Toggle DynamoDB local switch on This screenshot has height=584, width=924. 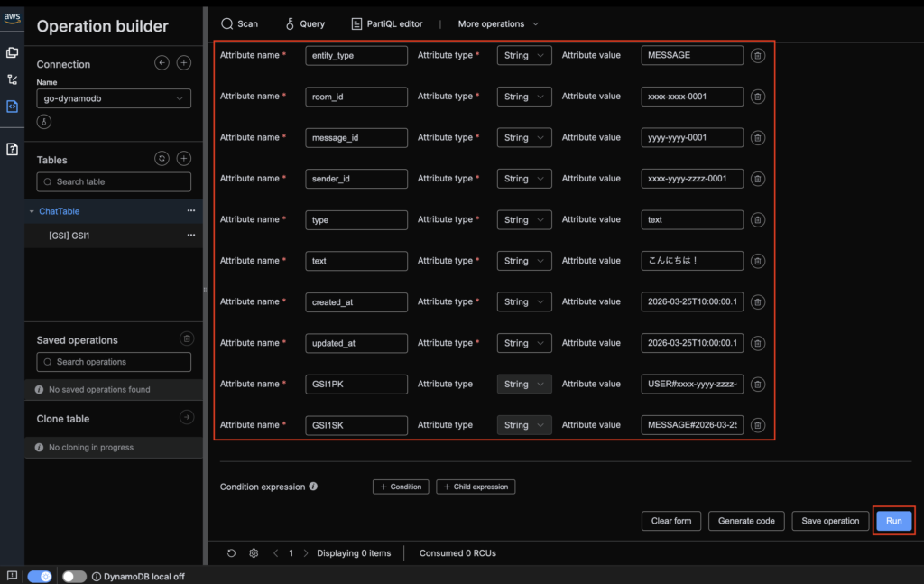tap(74, 577)
